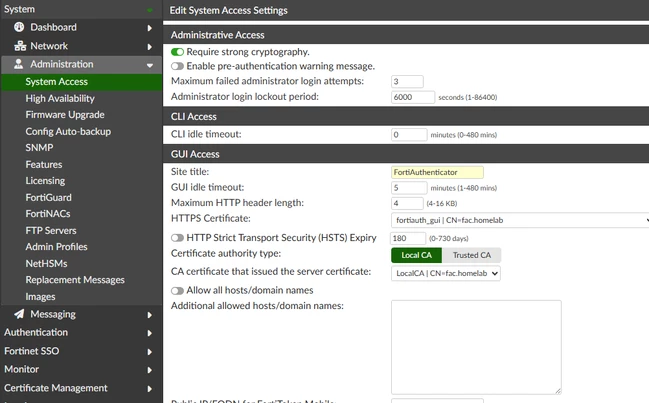Open System Access menu item
The width and height of the screenshot is (649, 403).
82,82
